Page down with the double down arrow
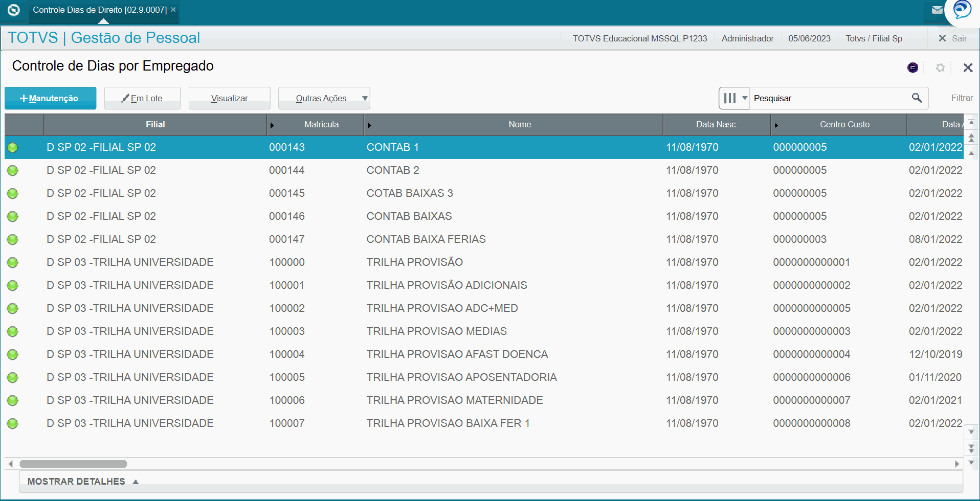Screen dimensions: 980x501 click(x=971, y=448)
